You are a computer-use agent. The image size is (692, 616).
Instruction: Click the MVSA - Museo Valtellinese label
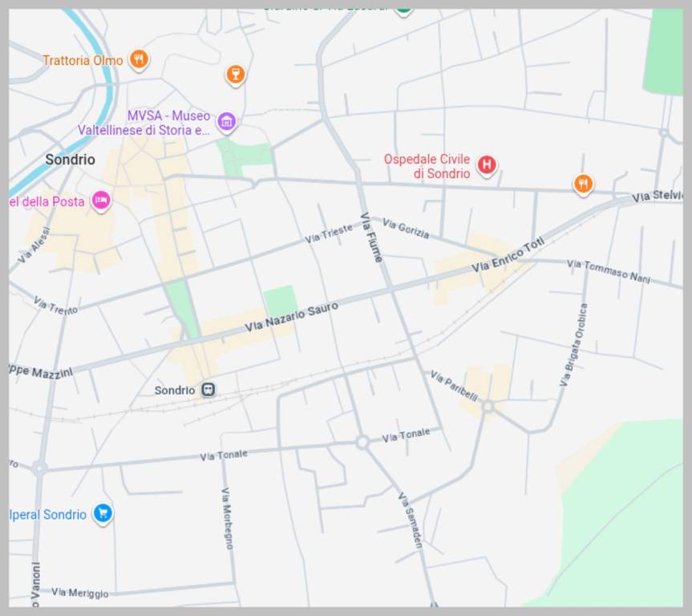point(144,123)
